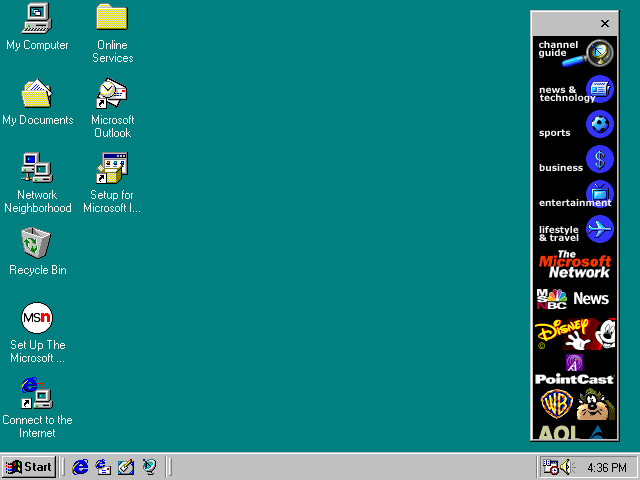Close the Channel Bar
The width and height of the screenshot is (640, 480).
605,24
